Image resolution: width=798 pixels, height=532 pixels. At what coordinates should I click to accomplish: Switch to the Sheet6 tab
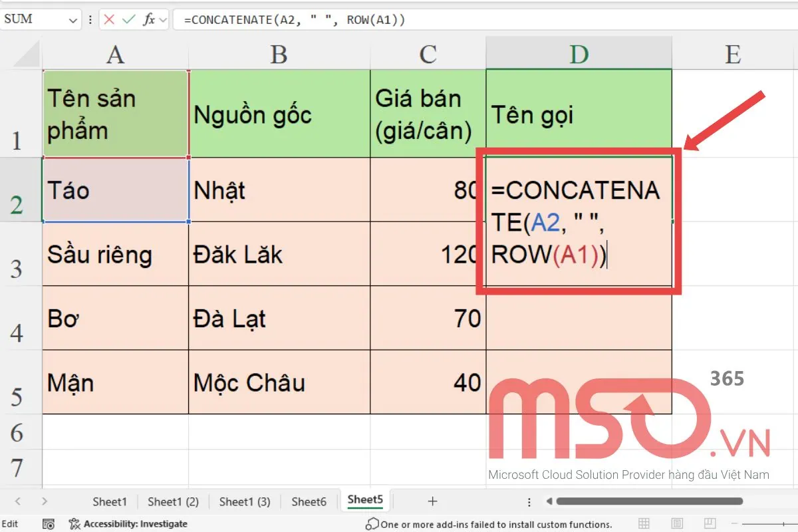tap(309, 501)
